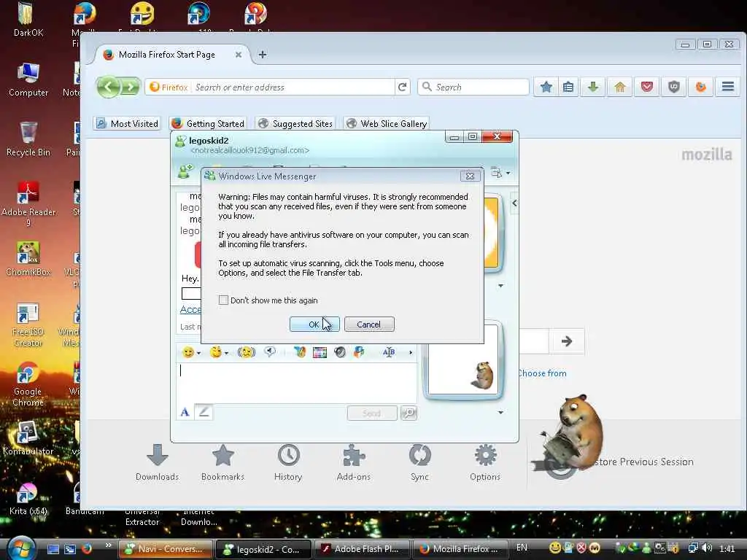Open a new Firefox tab
The height and width of the screenshot is (560, 747).
pos(262,54)
